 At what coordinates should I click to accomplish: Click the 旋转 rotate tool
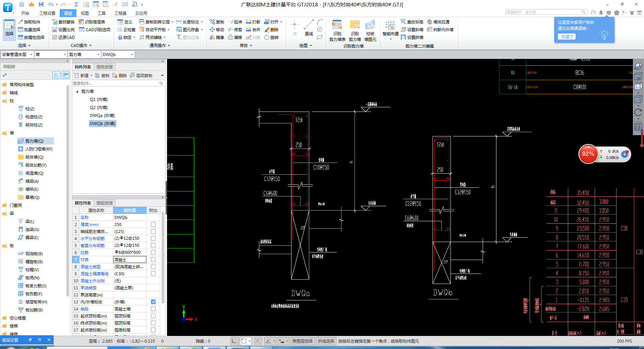(271, 37)
